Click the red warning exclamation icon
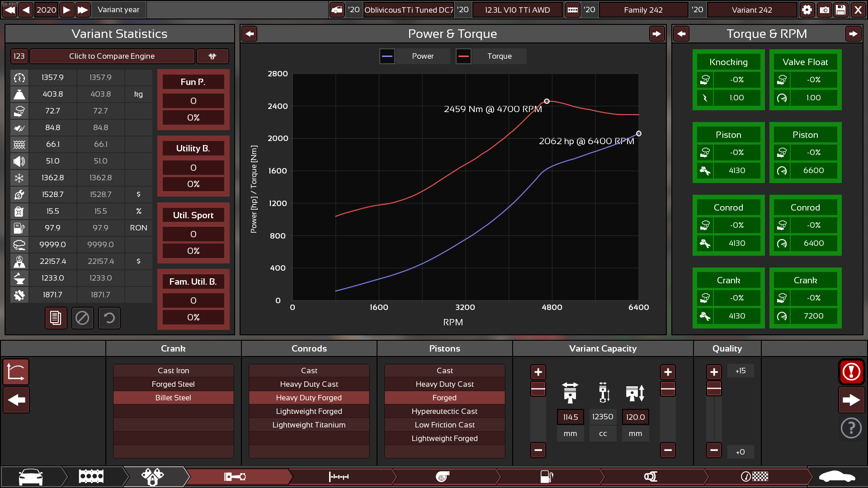This screenshot has height=488, width=868. coord(851,372)
